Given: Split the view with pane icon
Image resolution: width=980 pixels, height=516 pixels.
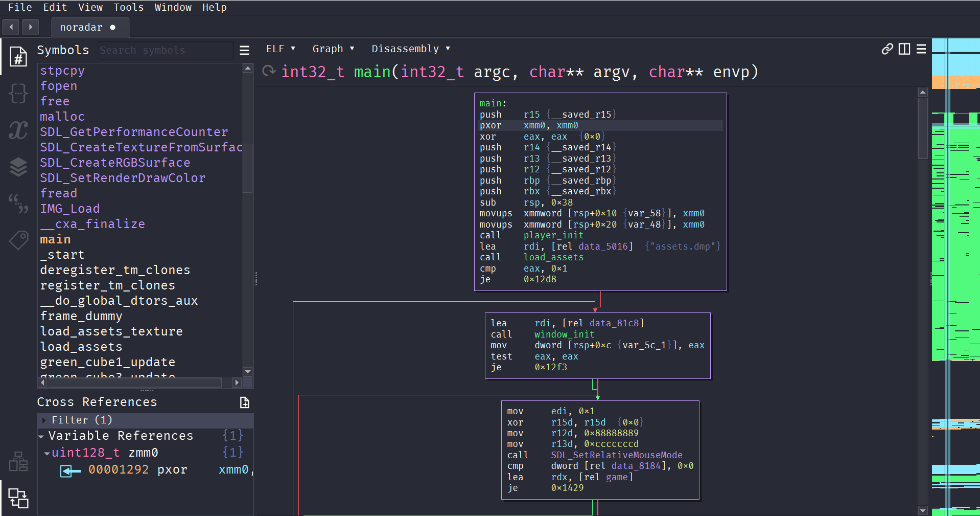Looking at the screenshot, I should [x=904, y=49].
